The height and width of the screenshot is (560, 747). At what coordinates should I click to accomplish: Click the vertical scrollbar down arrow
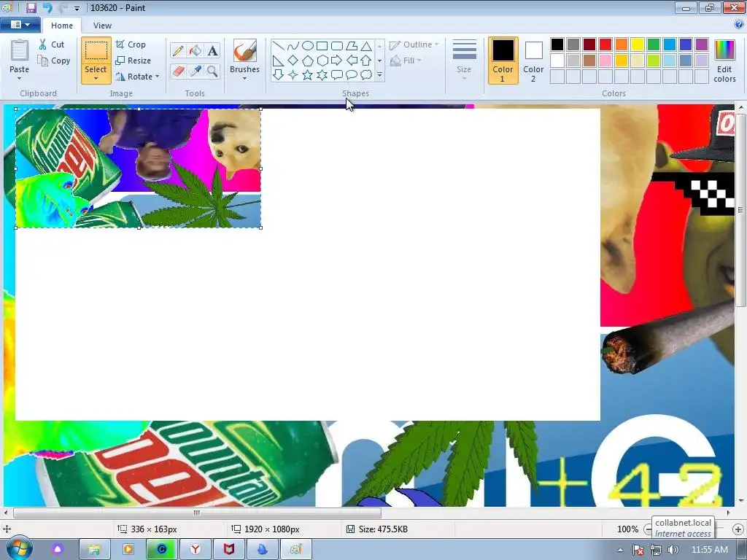click(x=741, y=501)
